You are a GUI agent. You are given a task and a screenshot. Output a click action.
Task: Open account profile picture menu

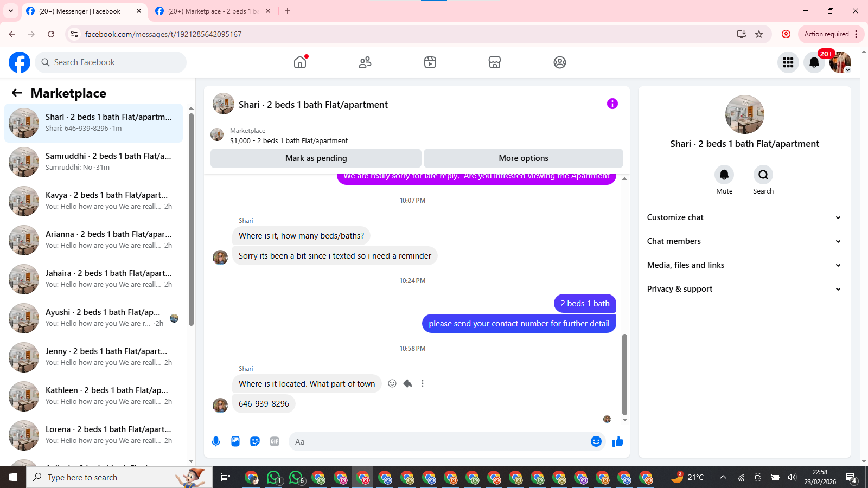840,62
